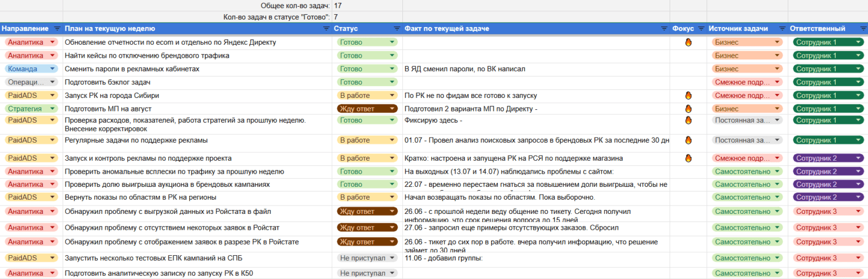Screen dimensions: 868x279
Task: Open the Ответственный column filter icon
Action: 862,29
